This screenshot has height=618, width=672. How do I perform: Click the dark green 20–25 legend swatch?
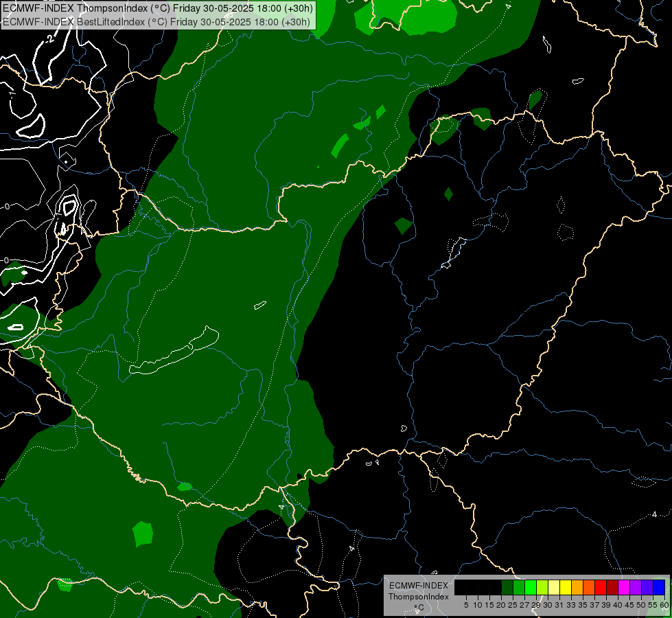[x=507, y=587]
